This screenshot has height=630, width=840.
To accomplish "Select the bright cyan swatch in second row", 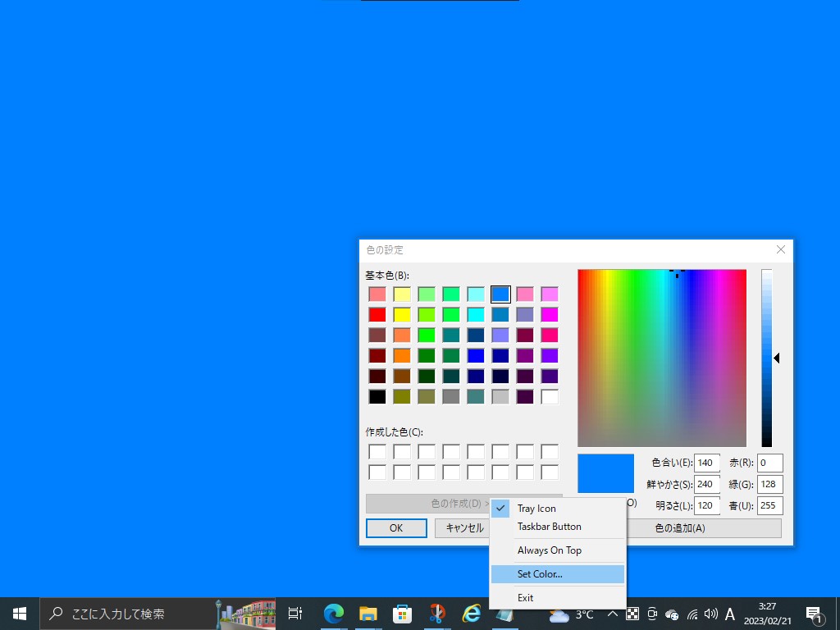I will click(x=476, y=314).
